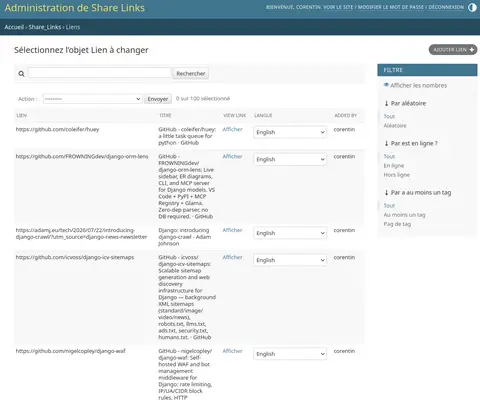The image size is (480, 400).
Task: Click the 'Django: introducing django-crawl' title cell
Action: [x=185, y=237]
